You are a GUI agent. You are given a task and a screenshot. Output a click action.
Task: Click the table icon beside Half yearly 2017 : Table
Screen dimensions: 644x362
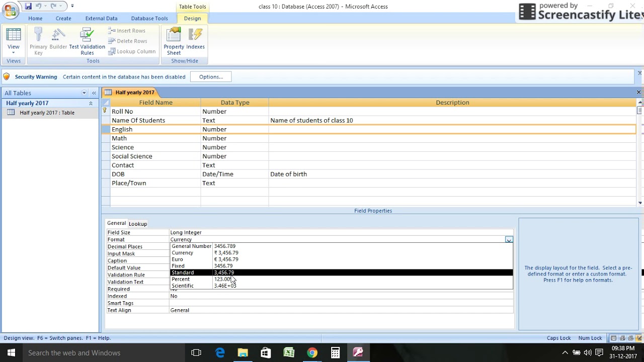pyautogui.click(x=11, y=113)
